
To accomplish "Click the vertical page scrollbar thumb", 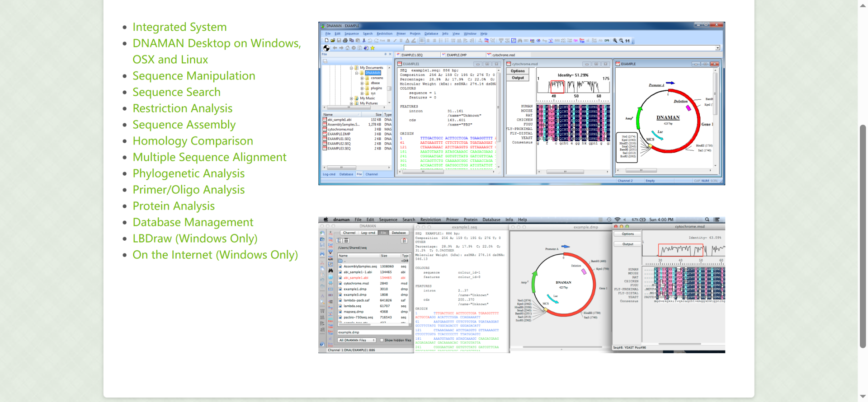I will pos(863,236).
